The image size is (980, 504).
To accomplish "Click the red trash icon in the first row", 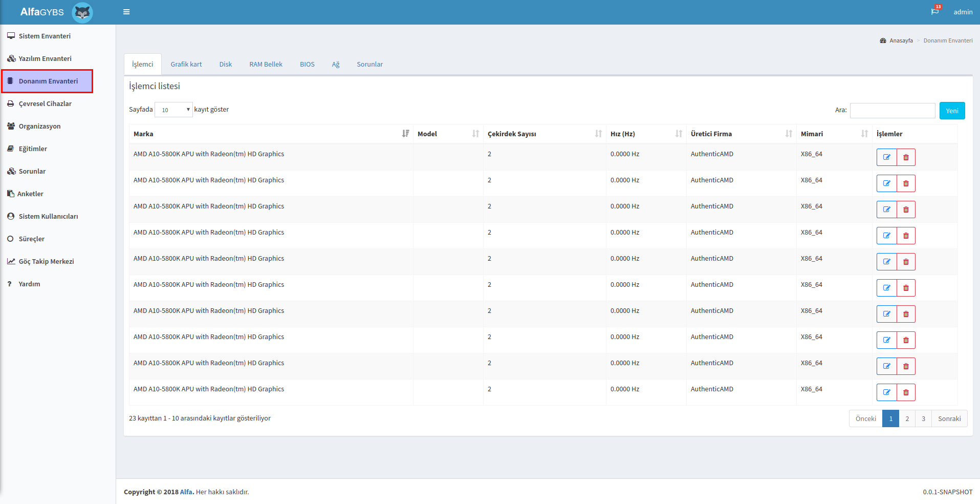I will tap(906, 157).
